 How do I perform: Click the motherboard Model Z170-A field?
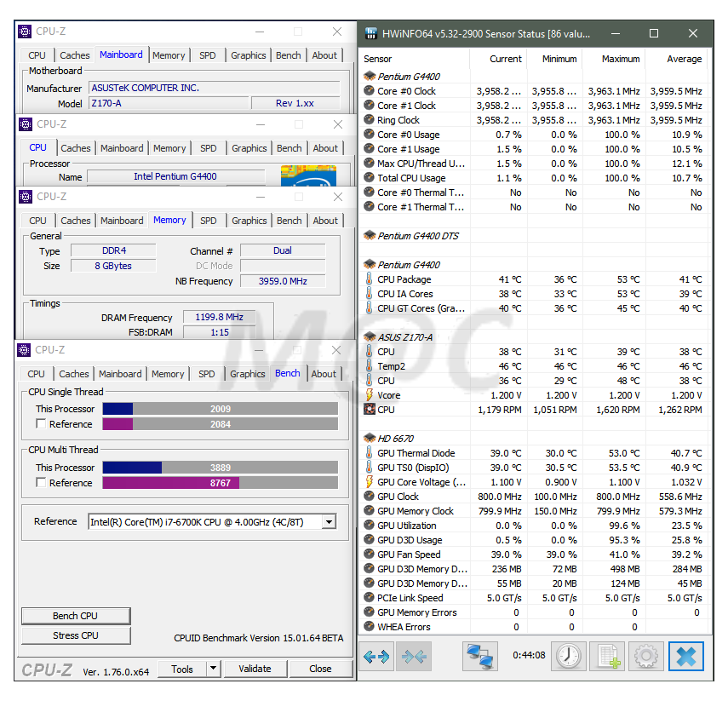point(168,103)
